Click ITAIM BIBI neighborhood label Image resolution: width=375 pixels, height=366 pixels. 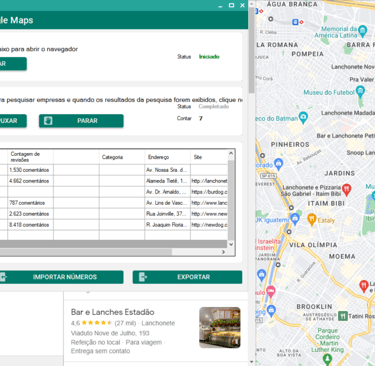click(326, 203)
